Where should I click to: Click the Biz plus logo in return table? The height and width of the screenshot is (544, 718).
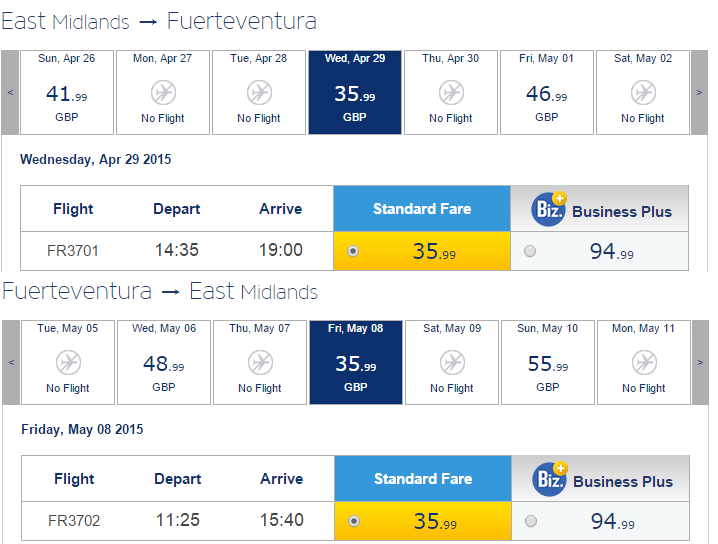[x=550, y=479]
